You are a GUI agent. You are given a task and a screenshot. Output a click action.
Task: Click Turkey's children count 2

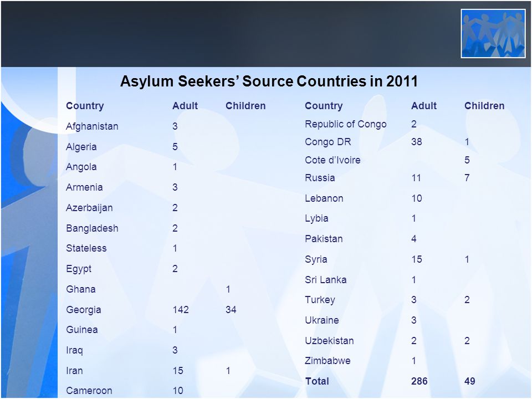click(467, 300)
